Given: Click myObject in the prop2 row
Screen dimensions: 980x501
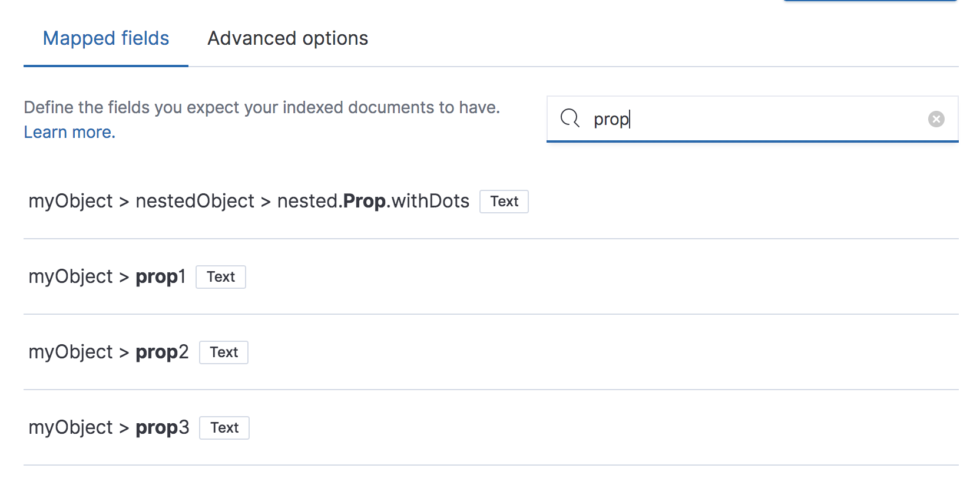Looking at the screenshot, I should point(71,352).
